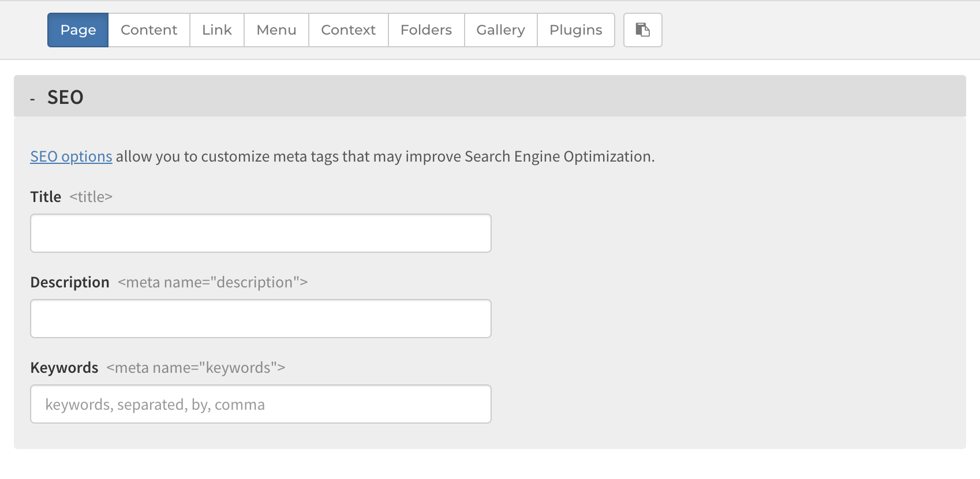Click into the Description input field
Screen dimensions: 980x479
(260, 319)
